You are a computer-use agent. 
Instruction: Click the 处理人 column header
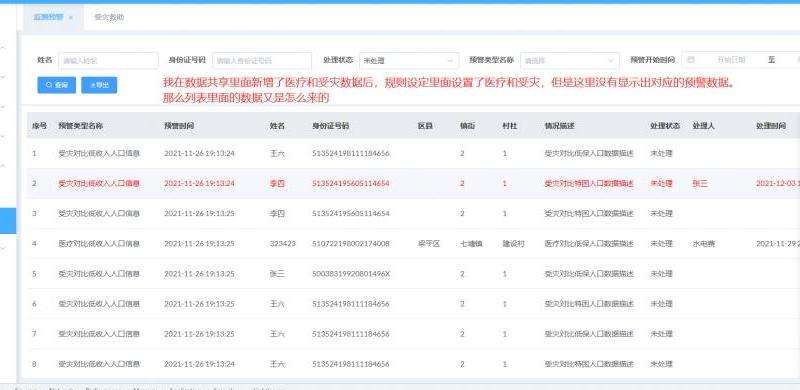pos(704,125)
